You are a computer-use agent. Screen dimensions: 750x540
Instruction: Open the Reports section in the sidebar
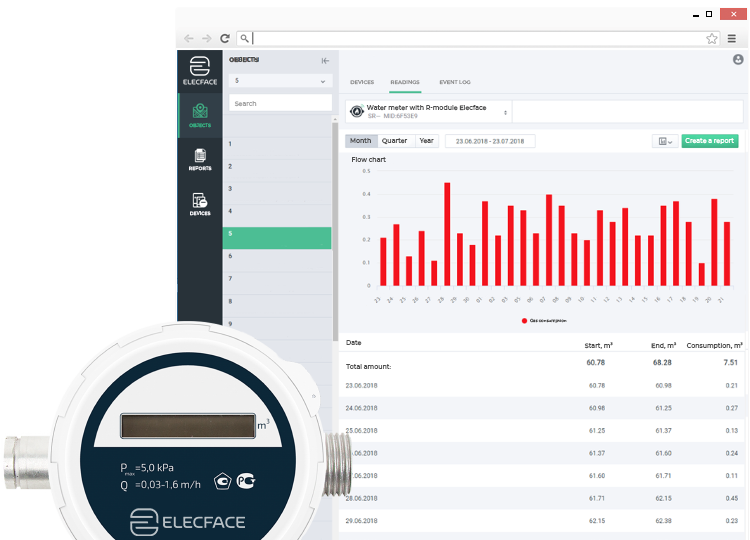(200, 160)
